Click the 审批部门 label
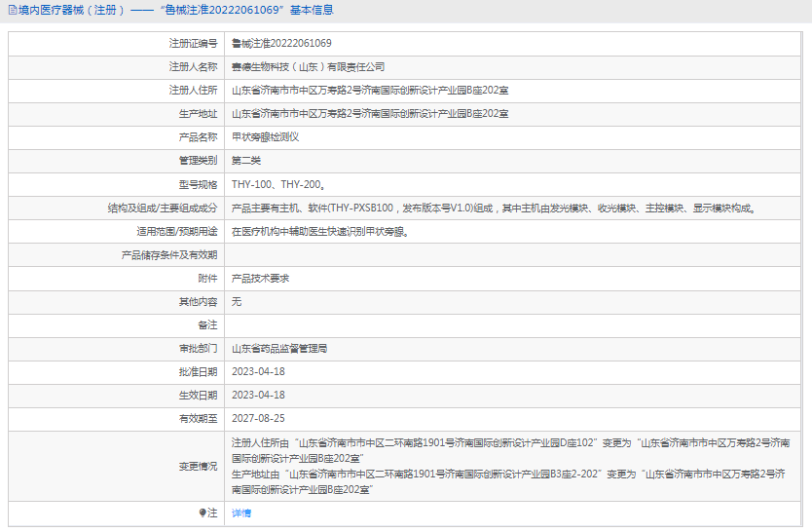The height and width of the screenshot is (532, 812). pos(199,349)
